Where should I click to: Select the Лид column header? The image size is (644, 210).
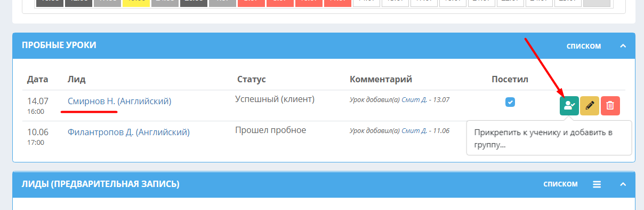click(x=77, y=80)
